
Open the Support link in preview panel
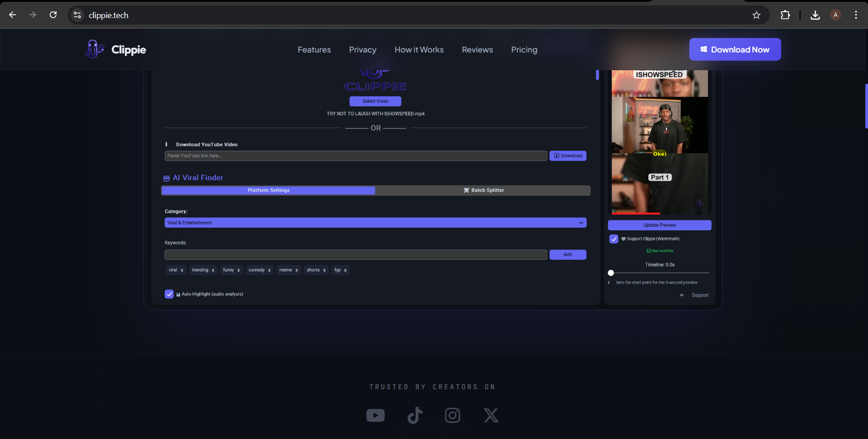click(x=700, y=295)
